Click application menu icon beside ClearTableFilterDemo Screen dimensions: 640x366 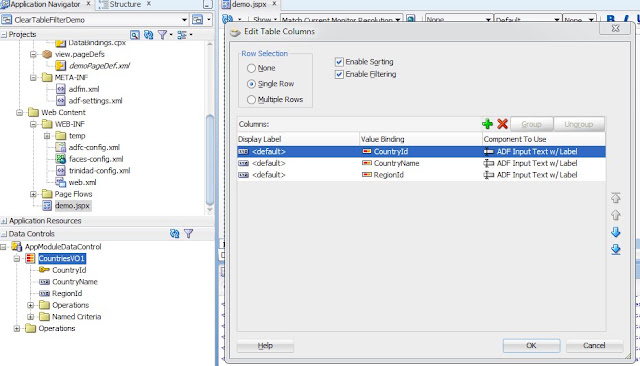coord(198,20)
